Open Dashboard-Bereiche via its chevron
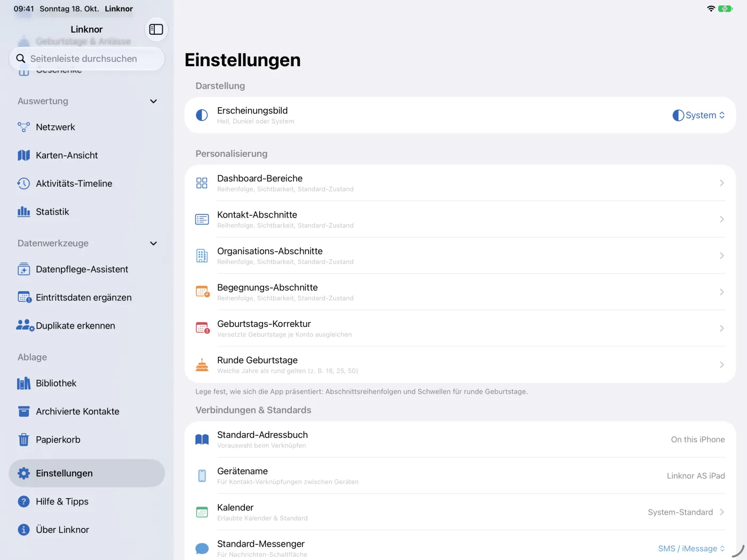The image size is (747, 560). 721,183
